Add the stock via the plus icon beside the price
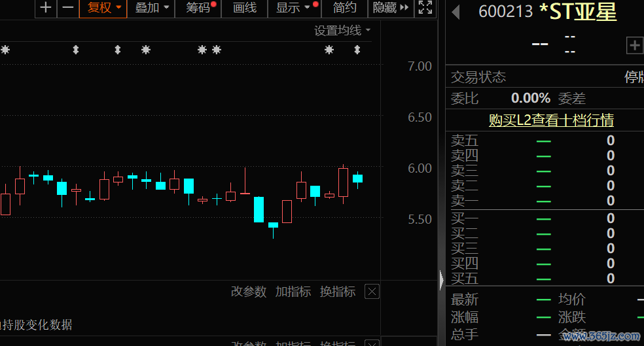 (634, 45)
